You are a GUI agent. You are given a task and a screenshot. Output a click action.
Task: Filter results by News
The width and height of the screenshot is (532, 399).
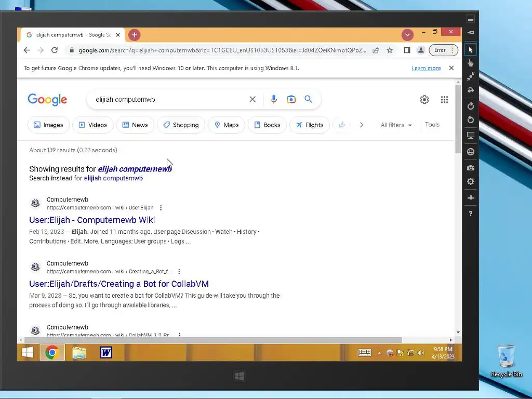click(135, 125)
